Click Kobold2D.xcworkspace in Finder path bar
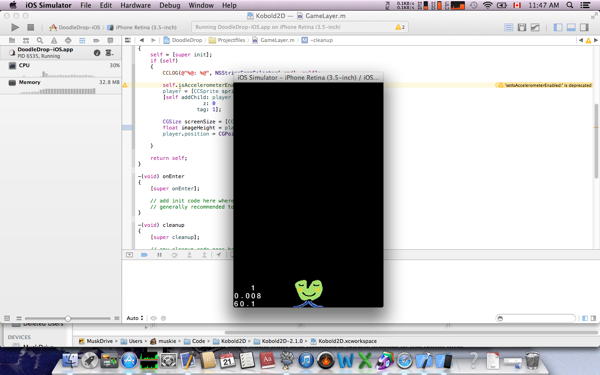Image resolution: width=600 pixels, height=375 pixels. pos(344,341)
